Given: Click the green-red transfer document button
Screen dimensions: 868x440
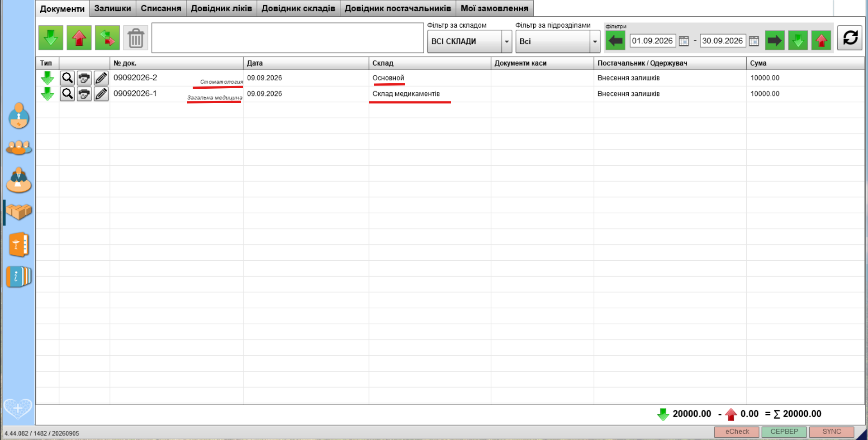Looking at the screenshot, I should click(107, 38).
